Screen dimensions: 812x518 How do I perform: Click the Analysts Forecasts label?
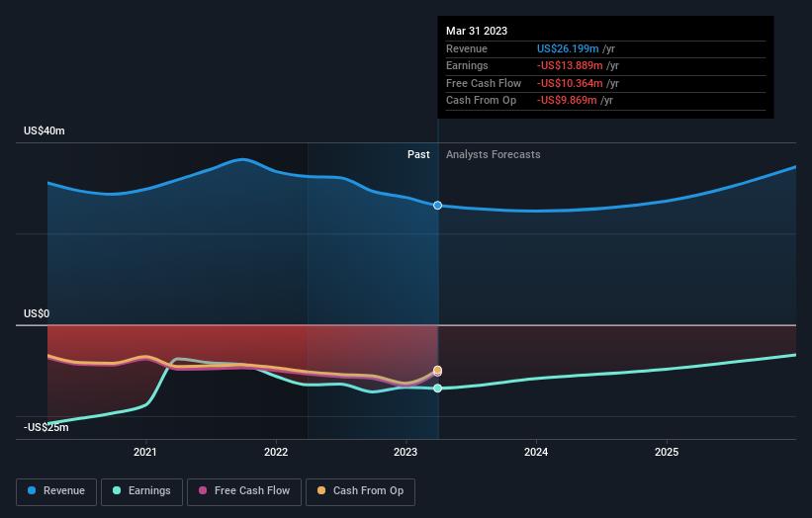(x=493, y=154)
